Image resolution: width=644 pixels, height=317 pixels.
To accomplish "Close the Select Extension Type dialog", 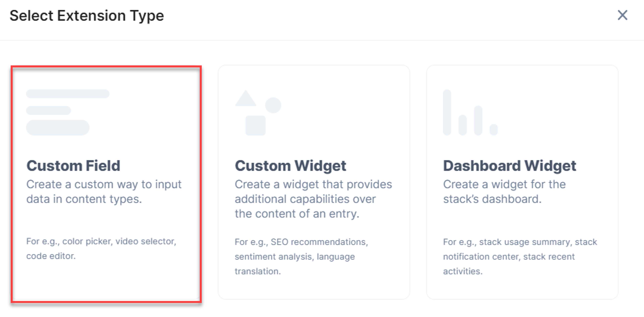I will tap(622, 15).
